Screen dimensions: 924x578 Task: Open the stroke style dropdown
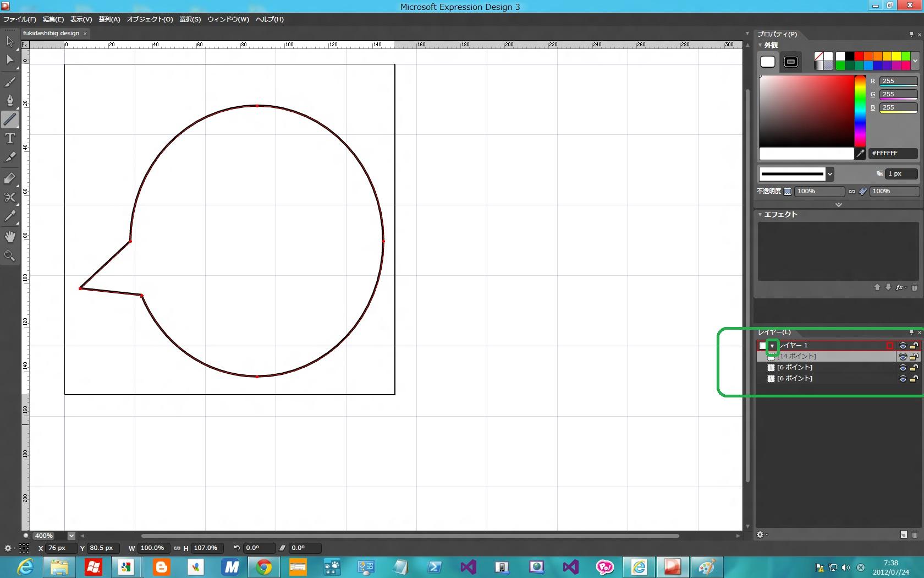(830, 174)
